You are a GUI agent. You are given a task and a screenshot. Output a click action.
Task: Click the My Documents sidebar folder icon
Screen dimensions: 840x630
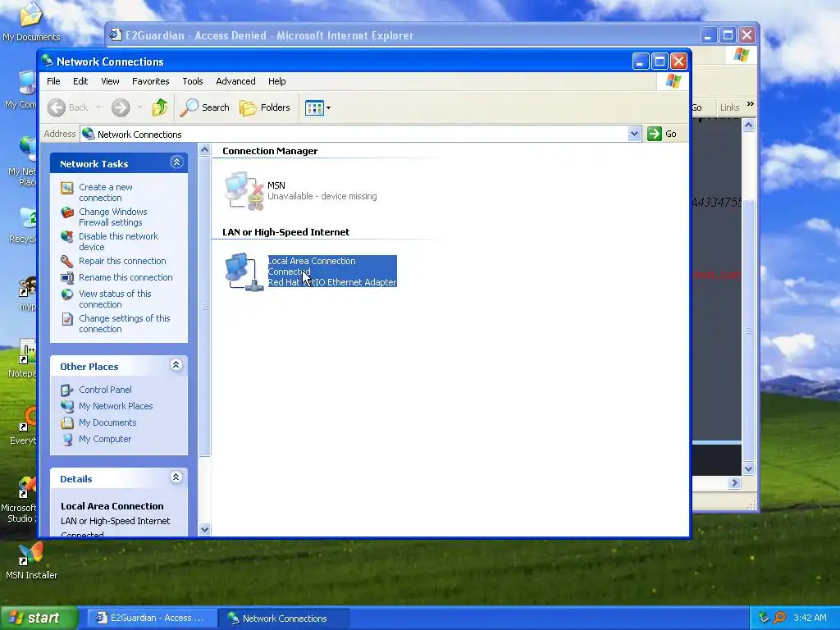67,422
